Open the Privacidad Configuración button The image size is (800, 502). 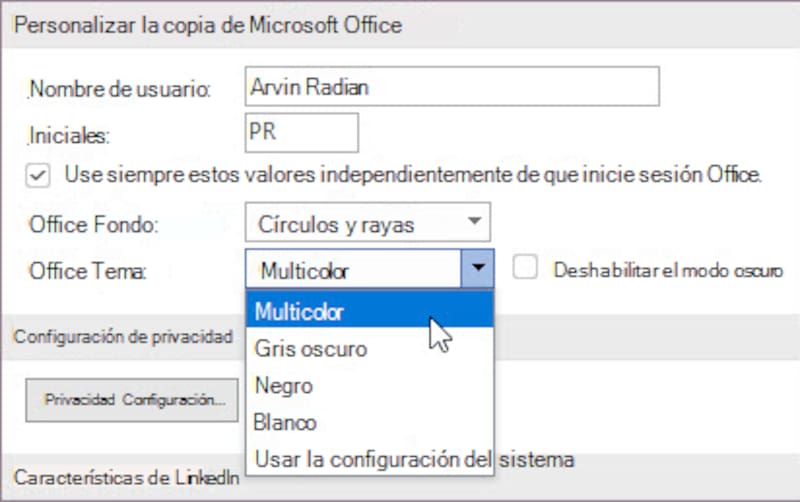[131, 400]
